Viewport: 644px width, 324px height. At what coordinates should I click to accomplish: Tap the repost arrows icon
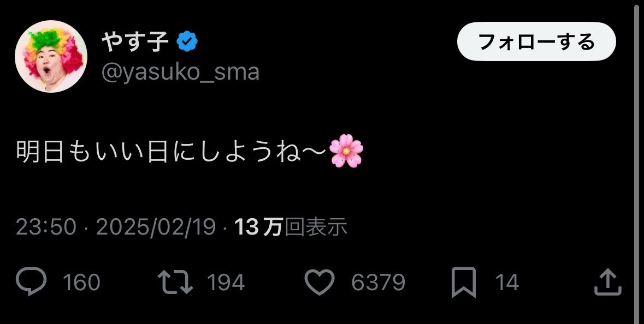tap(175, 282)
